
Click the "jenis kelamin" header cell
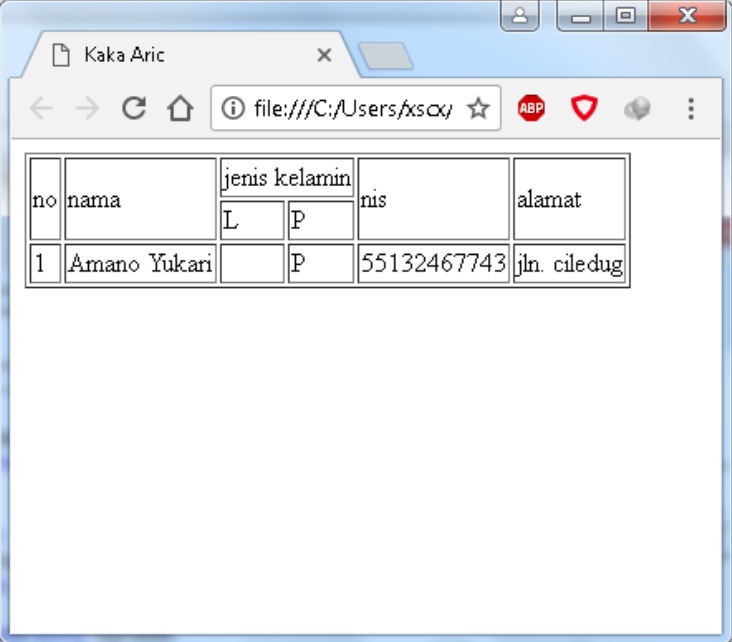[287, 178]
